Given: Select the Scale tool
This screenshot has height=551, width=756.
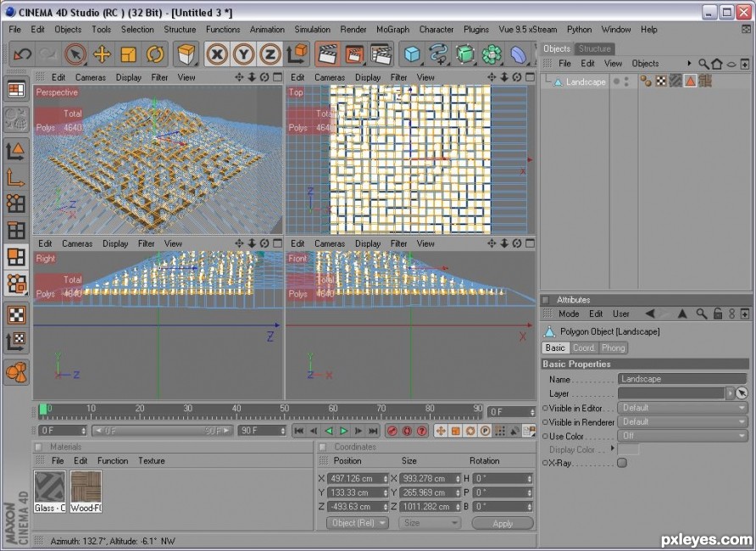Looking at the screenshot, I should coord(128,54).
